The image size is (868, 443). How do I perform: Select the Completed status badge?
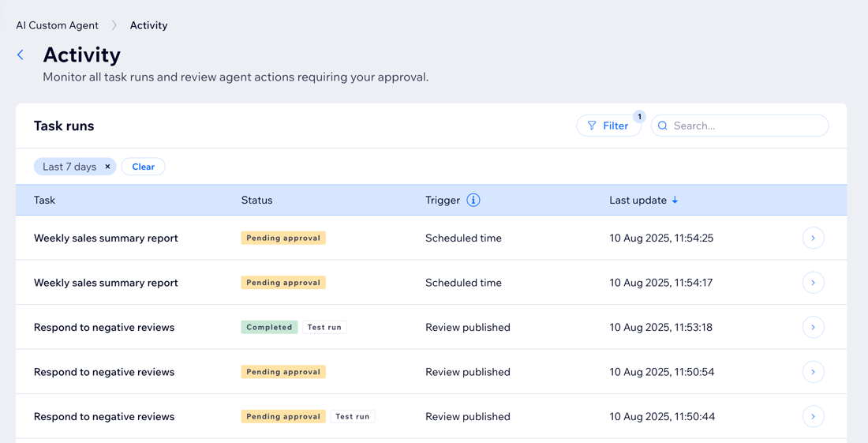(269, 327)
